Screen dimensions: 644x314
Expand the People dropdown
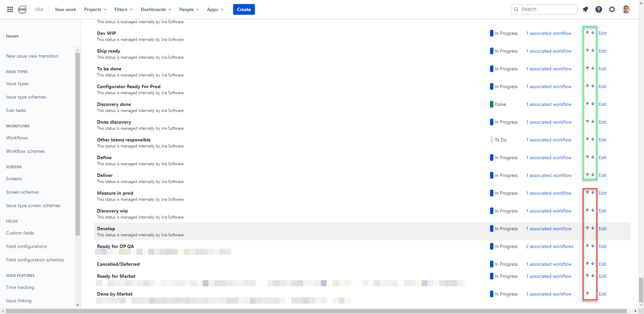pos(189,9)
